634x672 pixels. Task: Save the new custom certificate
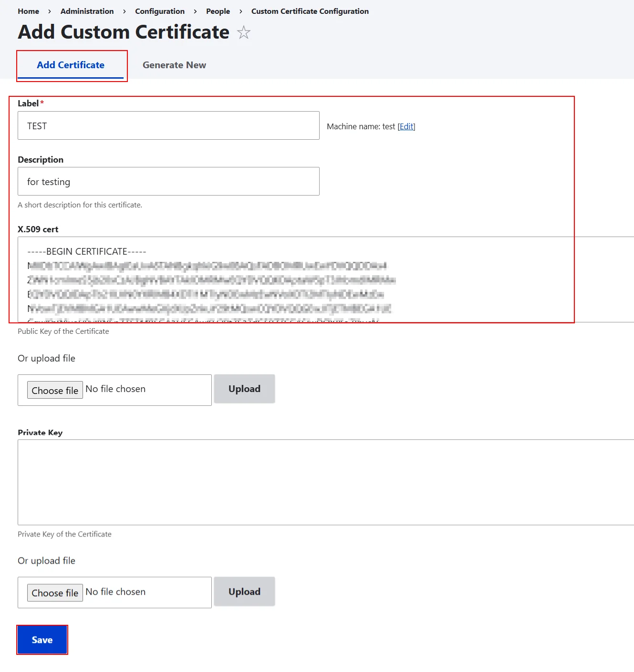42,640
